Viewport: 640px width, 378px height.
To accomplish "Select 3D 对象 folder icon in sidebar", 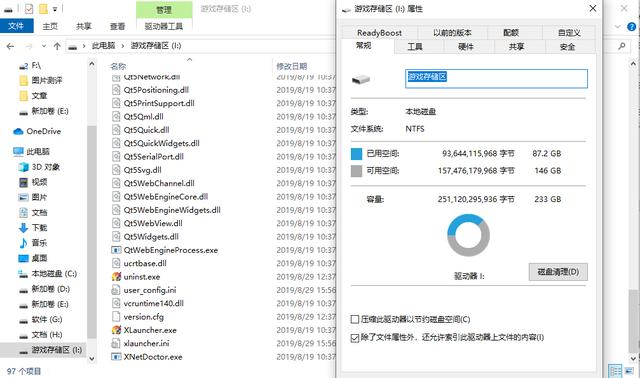I will pyautogui.click(x=23, y=167).
